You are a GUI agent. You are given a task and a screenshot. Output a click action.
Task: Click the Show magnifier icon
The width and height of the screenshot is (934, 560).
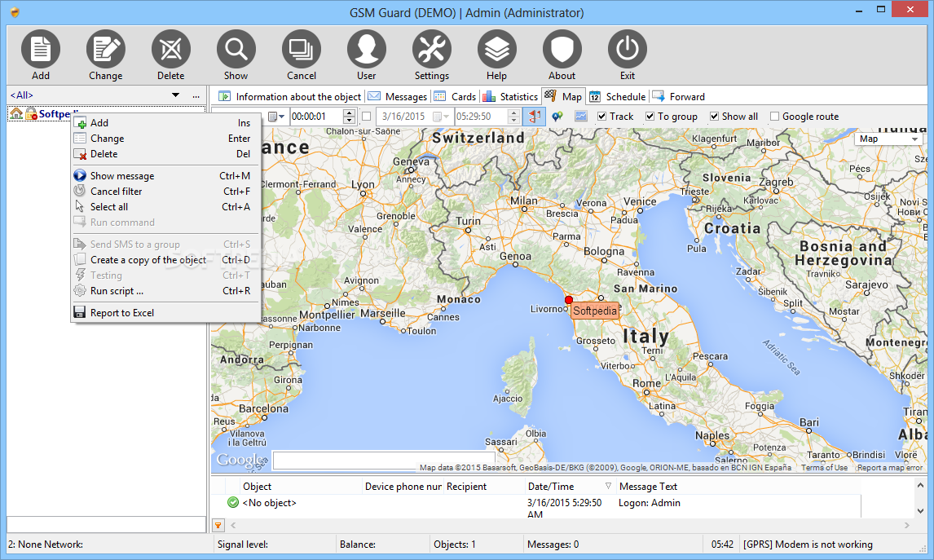pos(236,49)
